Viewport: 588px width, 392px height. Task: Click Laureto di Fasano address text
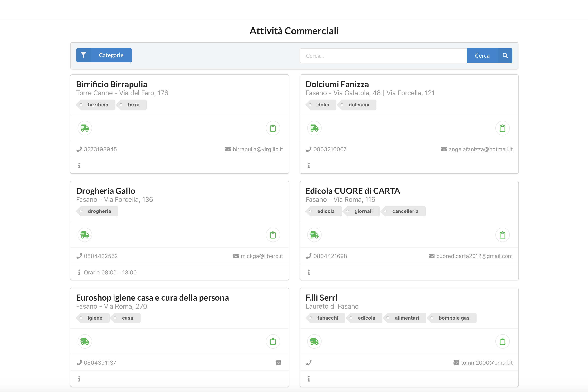click(332, 306)
